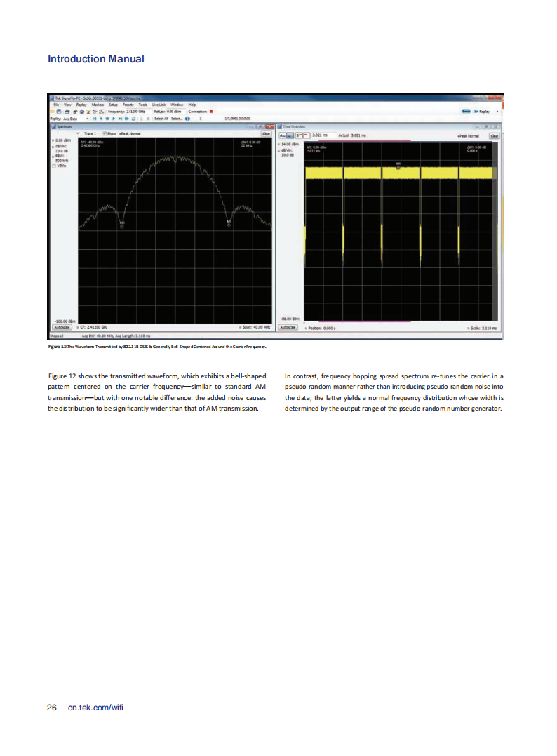Click replay fast-forward button
This screenshot has width=557, height=756.
127,119
